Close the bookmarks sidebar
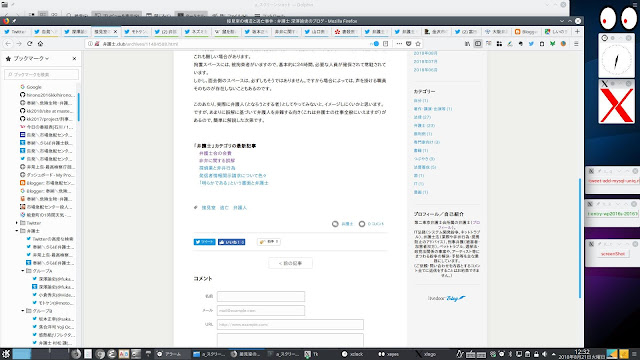The height and width of the screenshot is (360, 640). tap(74, 59)
